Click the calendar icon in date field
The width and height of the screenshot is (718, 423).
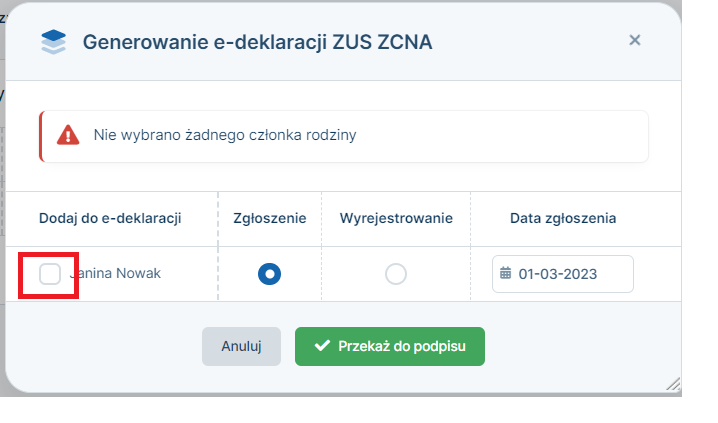(x=506, y=273)
